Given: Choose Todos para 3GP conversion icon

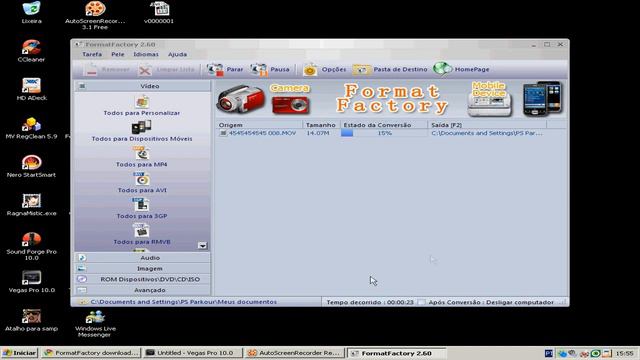Looking at the screenshot, I should 142,205.
